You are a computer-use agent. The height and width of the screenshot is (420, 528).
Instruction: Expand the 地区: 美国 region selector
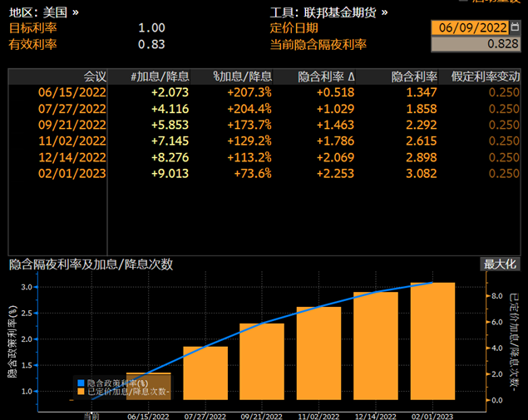click(x=45, y=12)
